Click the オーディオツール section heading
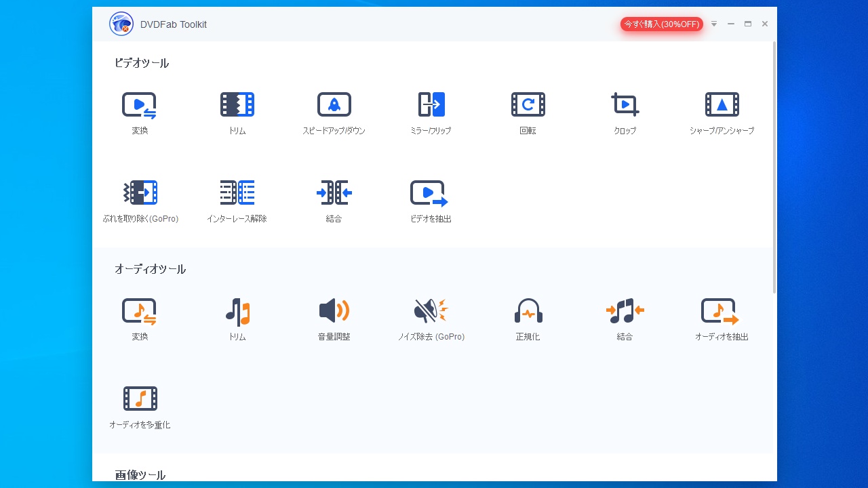 pyautogui.click(x=150, y=269)
